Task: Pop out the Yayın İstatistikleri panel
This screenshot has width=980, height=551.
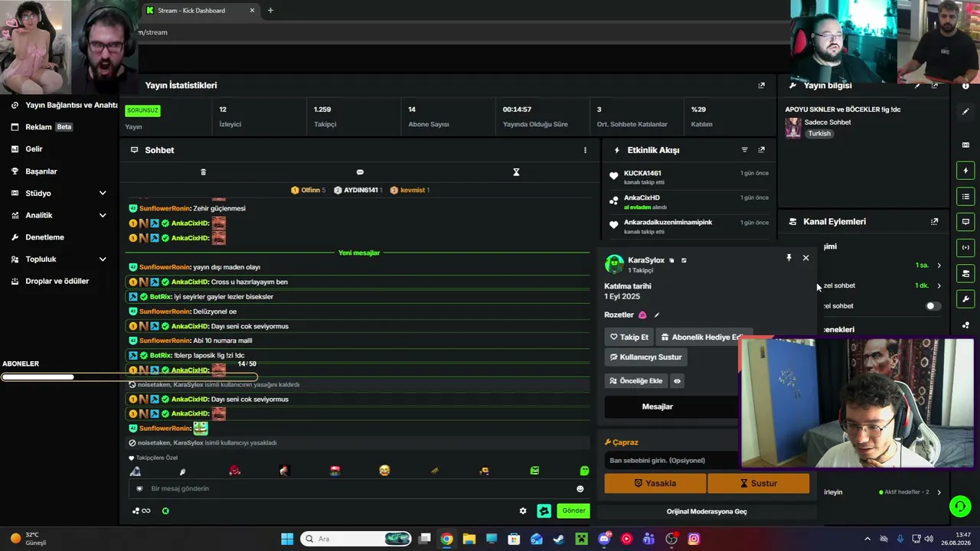Action: [x=761, y=85]
